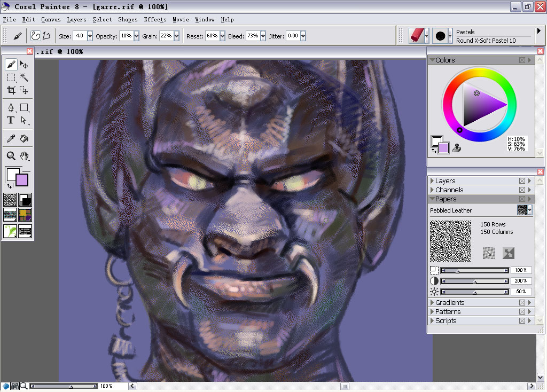This screenshot has width=547, height=392.
Task: Click the clone color rubber stamp icon
Action: [x=457, y=148]
